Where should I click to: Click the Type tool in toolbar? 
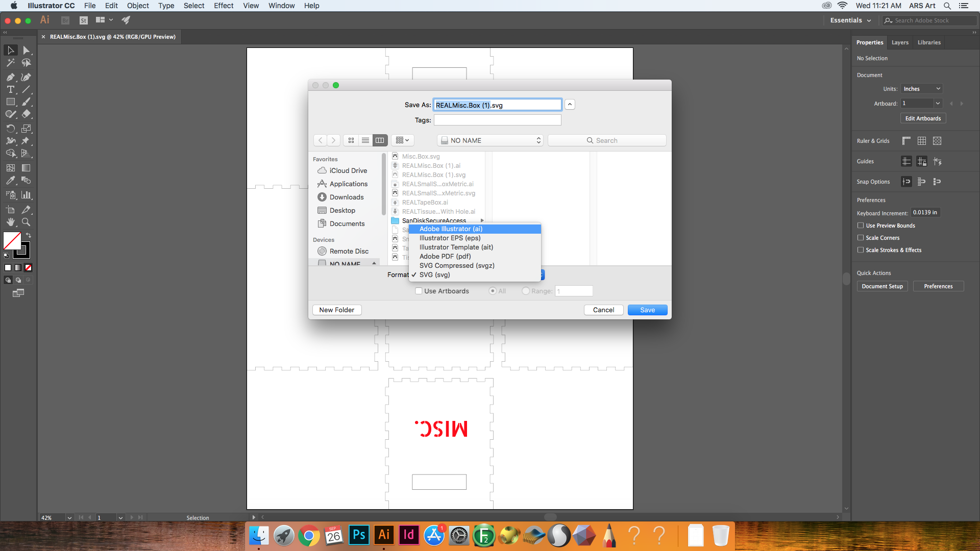tap(9, 90)
